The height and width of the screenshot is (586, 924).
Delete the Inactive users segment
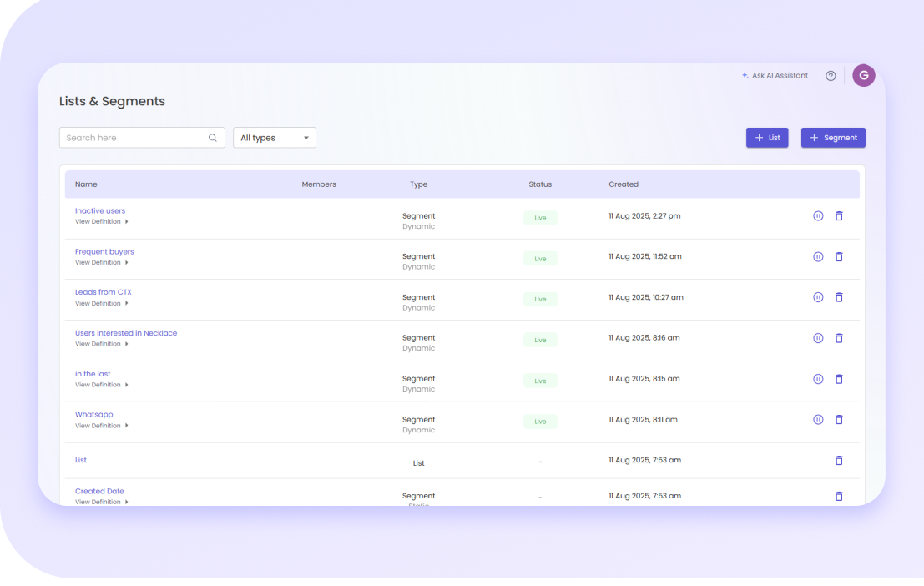839,215
